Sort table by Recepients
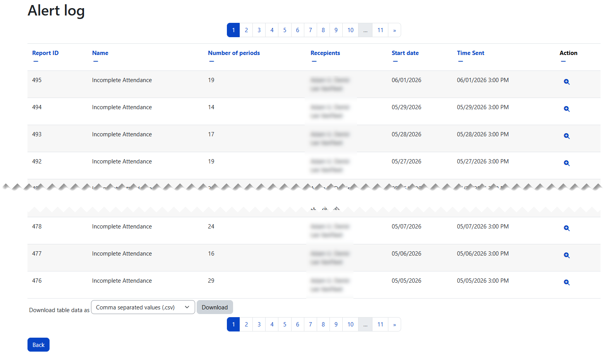604x364 pixels. (x=325, y=53)
